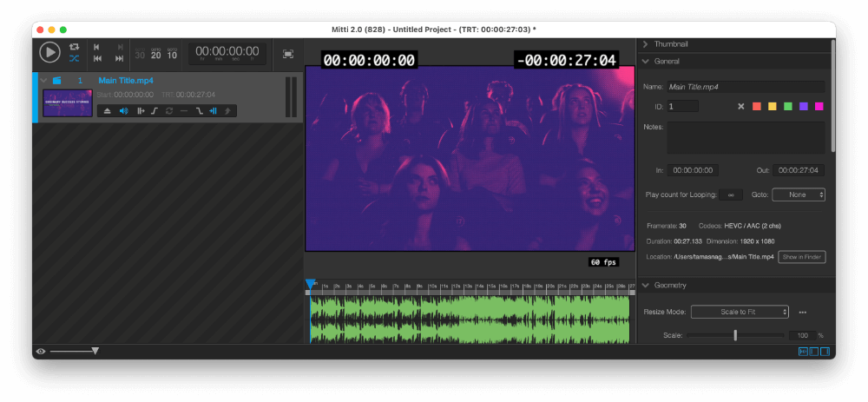Click the dash icon in the cue toolbar
The width and height of the screenshot is (868, 402).
(184, 111)
